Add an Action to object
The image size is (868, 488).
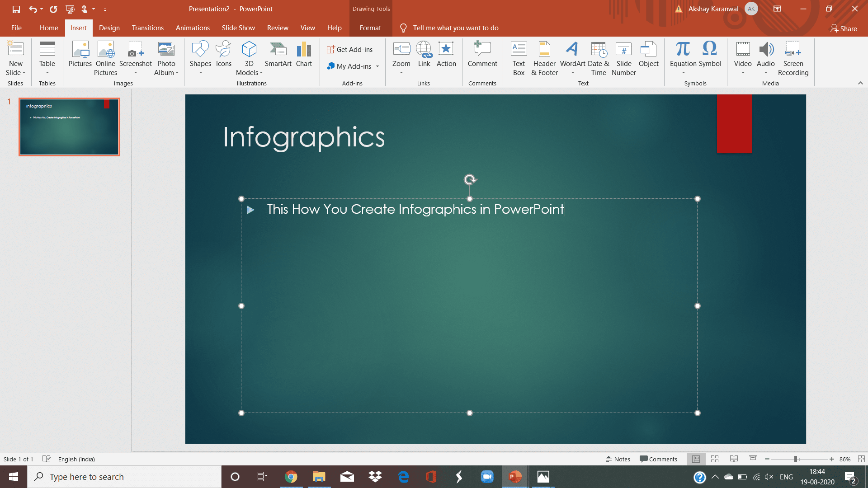tap(446, 54)
